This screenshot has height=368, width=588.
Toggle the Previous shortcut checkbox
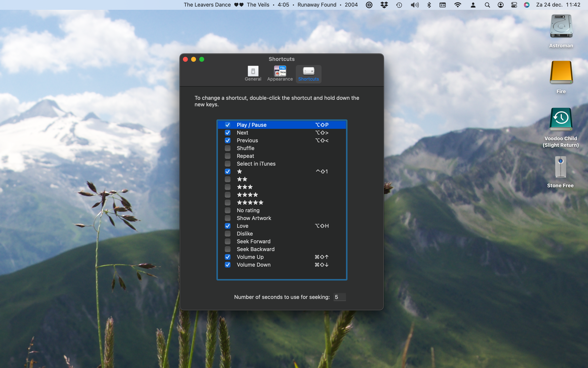tap(227, 140)
